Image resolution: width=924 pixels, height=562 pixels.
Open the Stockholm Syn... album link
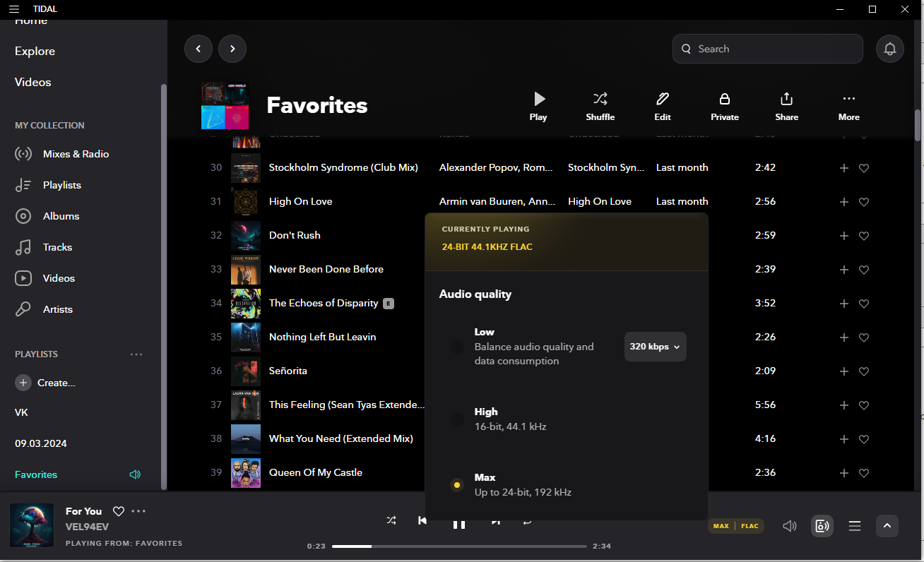606,167
